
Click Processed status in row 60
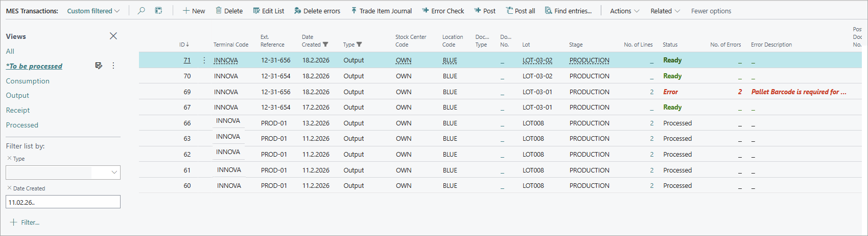[x=677, y=185]
